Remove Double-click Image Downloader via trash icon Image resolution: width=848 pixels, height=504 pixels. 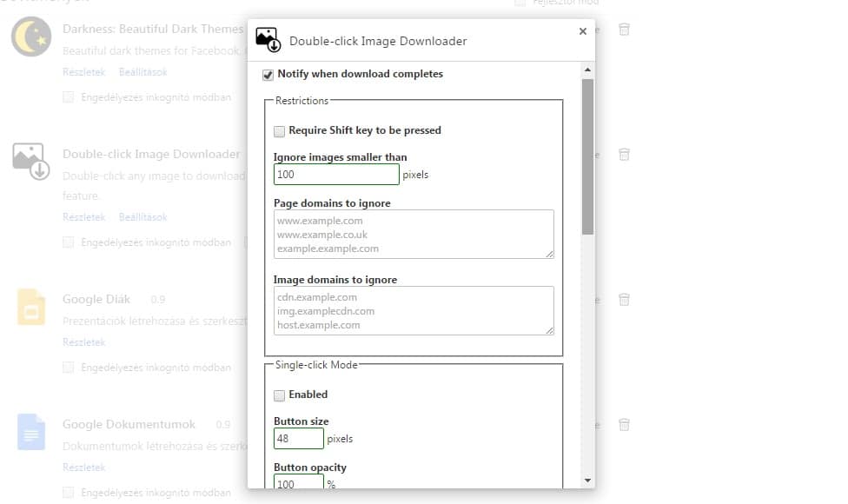tap(624, 155)
